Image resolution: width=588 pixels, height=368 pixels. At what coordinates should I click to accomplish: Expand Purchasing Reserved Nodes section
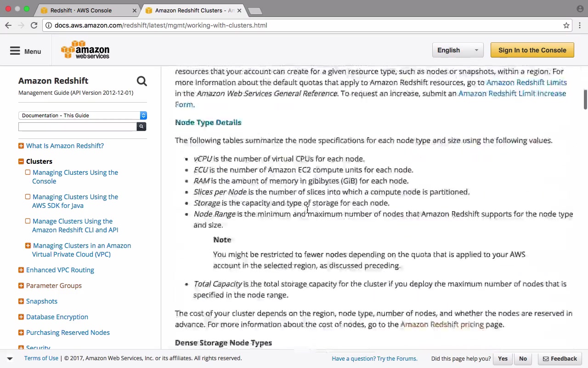point(21,333)
